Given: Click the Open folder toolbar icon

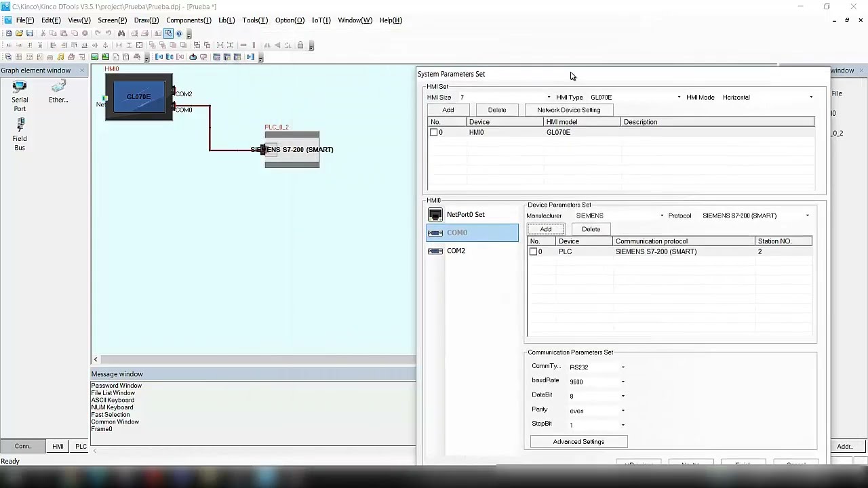Looking at the screenshot, I should pos(19,33).
